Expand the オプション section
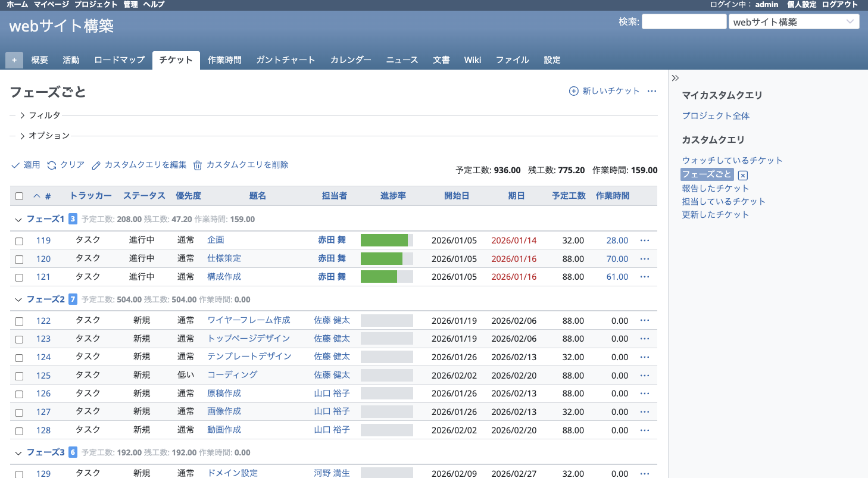 23,135
